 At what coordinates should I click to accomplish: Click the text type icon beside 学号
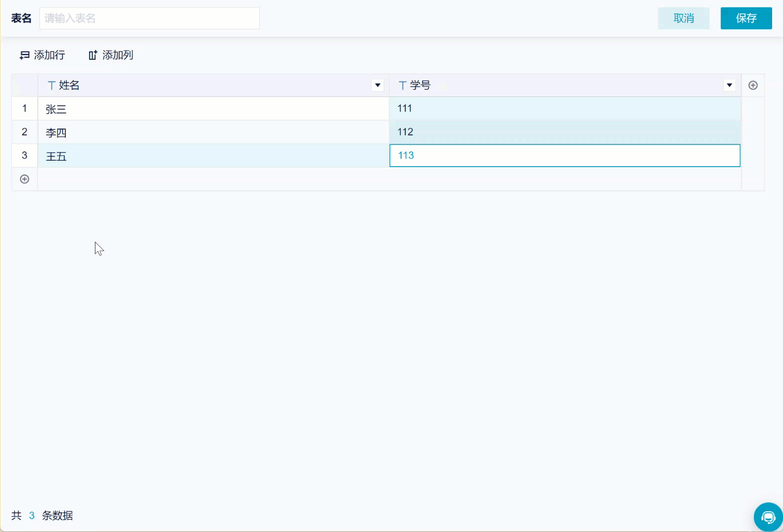(402, 86)
